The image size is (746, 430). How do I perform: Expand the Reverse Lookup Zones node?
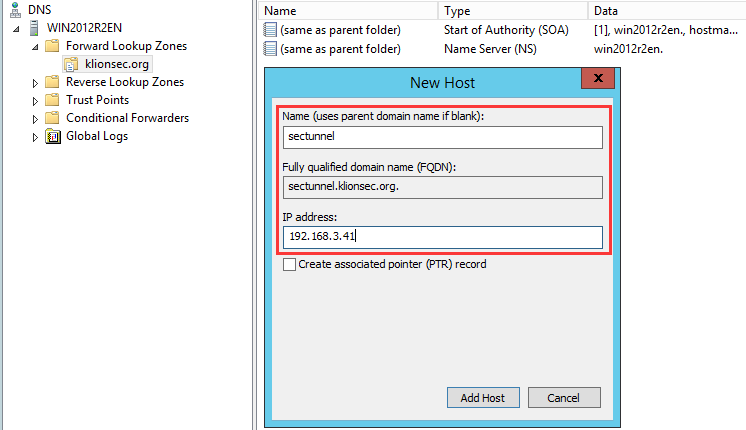35,83
